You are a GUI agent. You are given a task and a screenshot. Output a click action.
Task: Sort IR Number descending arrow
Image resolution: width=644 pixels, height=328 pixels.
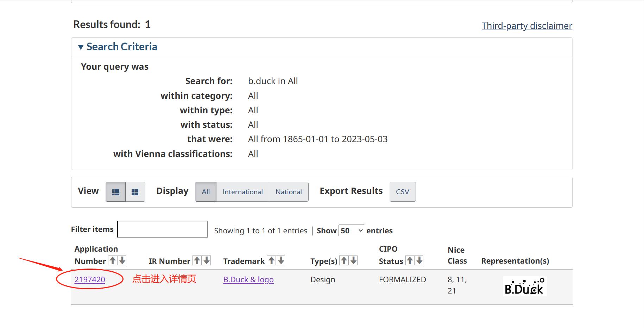coord(207,261)
